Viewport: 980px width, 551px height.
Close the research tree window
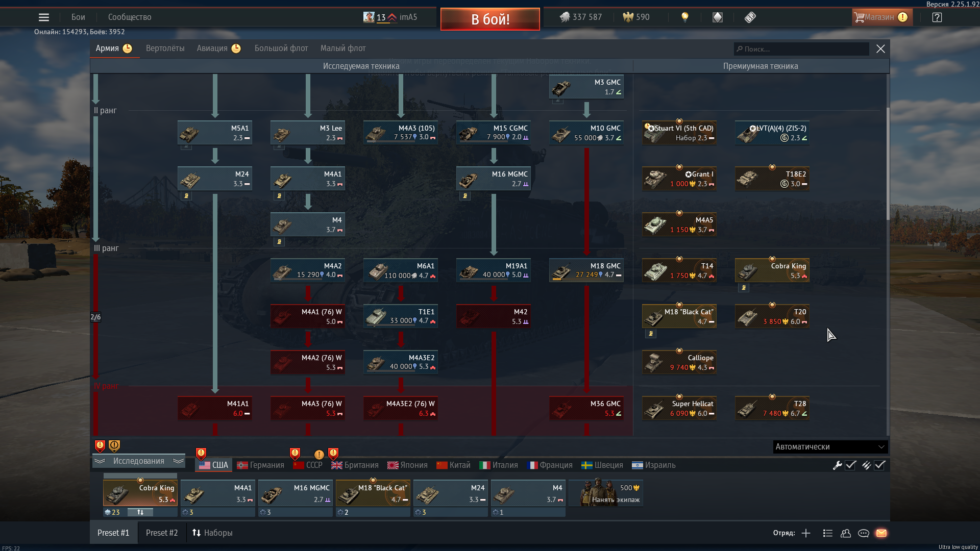pos(880,49)
